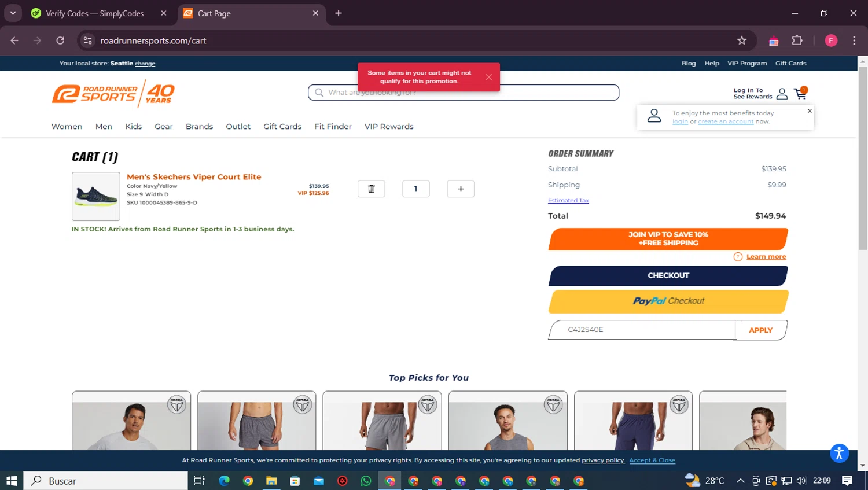Open the Fit Finder menu item
The image size is (868, 490).
pyautogui.click(x=333, y=127)
